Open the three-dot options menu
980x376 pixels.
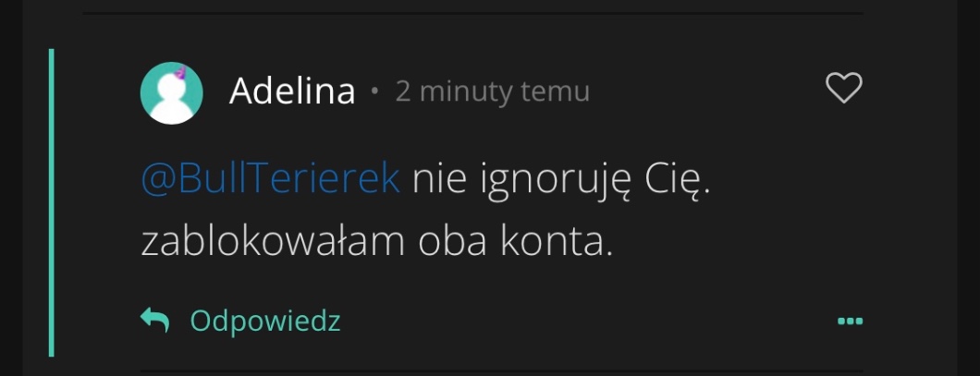click(x=850, y=321)
